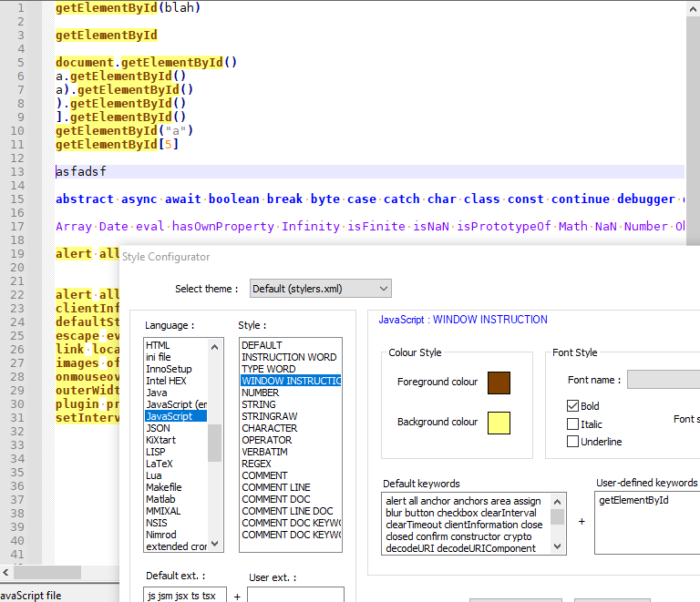Select HTML in the Language list
This screenshot has height=602, width=700.
176,345
